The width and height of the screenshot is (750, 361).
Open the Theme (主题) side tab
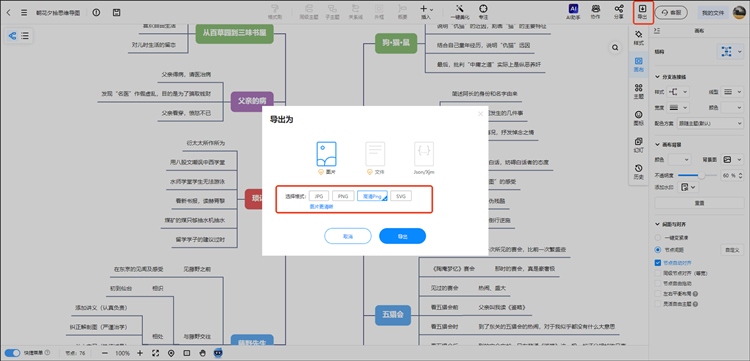point(638,91)
